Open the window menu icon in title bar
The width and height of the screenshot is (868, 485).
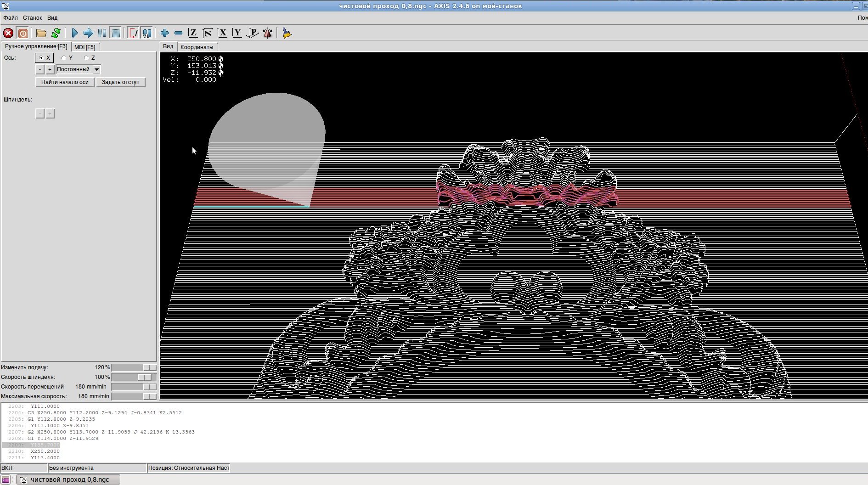6,6
